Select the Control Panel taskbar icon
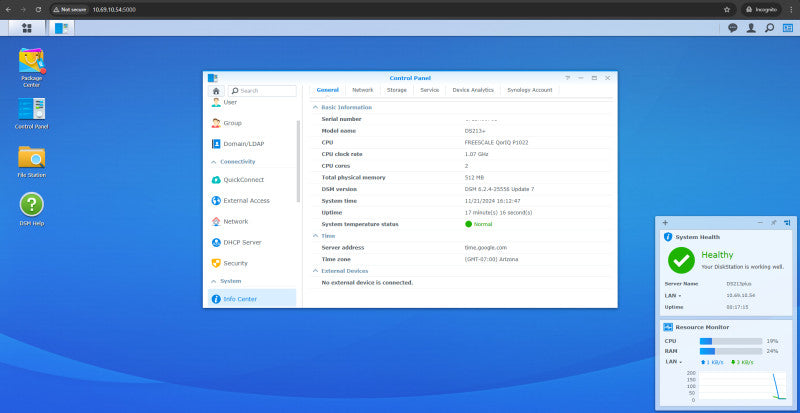The height and width of the screenshot is (413, 800). (61, 28)
